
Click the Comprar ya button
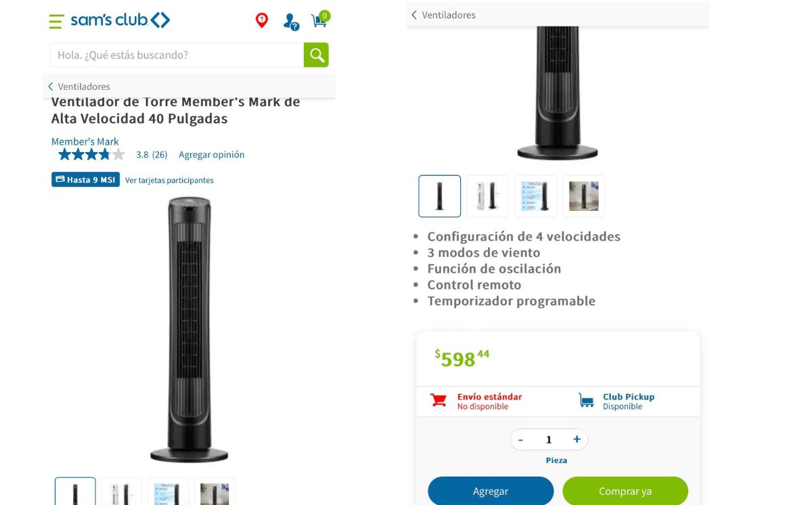[x=625, y=491]
